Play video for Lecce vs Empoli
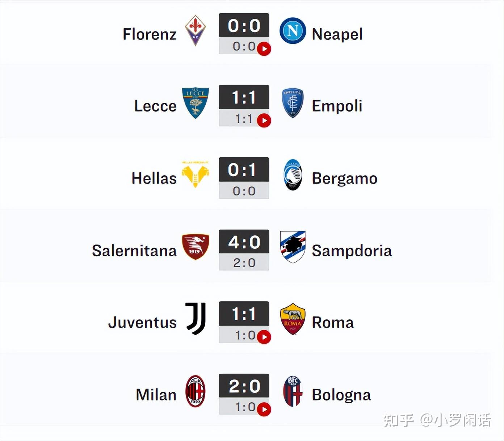 (x=264, y=121)
